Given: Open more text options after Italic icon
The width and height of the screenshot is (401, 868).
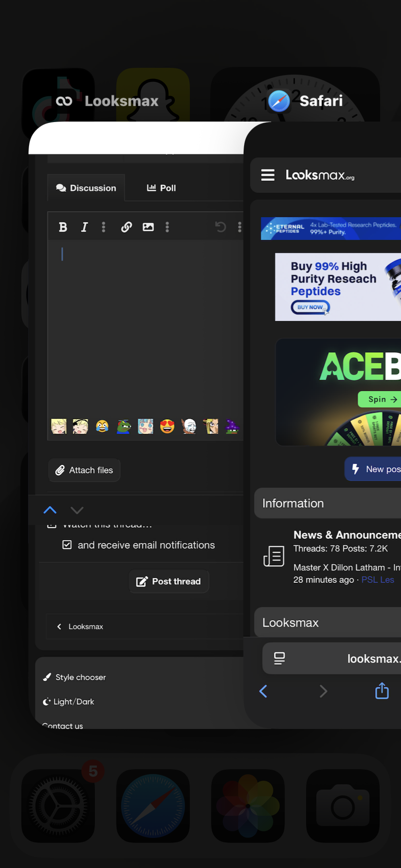Looking at the screenshot, I should point(103,227).
